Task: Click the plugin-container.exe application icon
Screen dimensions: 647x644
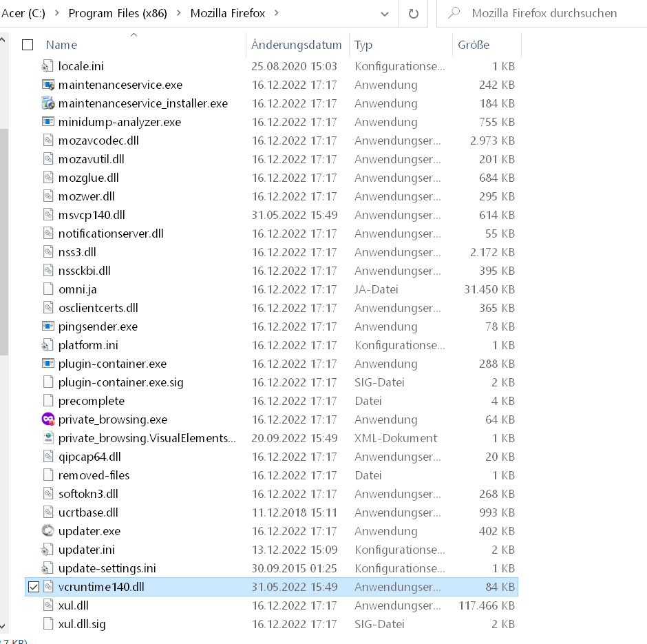Action: tap(48, 363)
